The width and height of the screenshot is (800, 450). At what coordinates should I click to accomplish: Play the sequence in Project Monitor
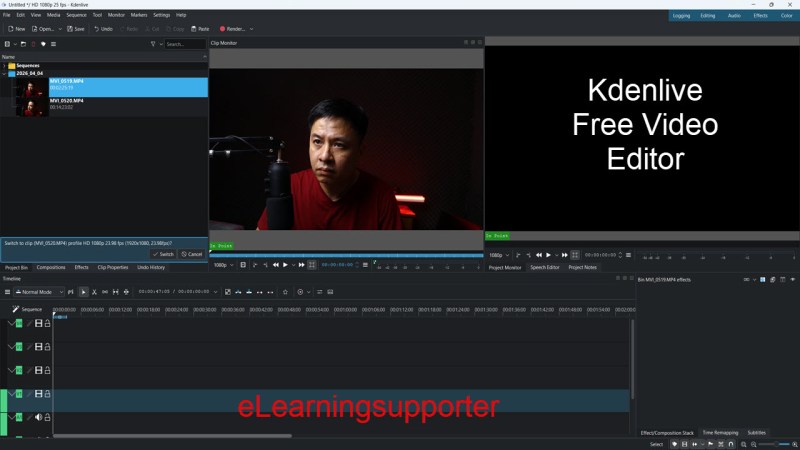tap(548, 255)
